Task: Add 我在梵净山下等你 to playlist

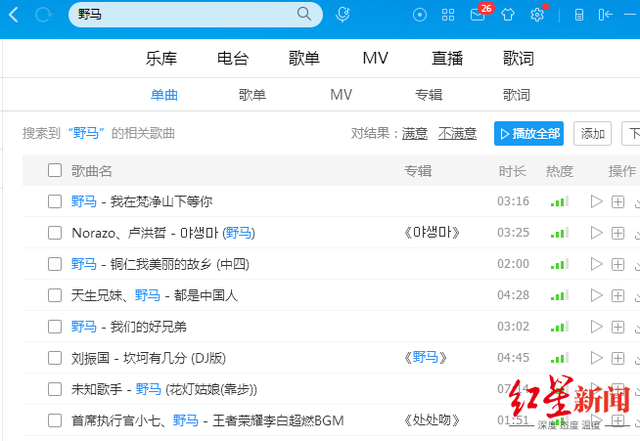Action: (618, 201)
